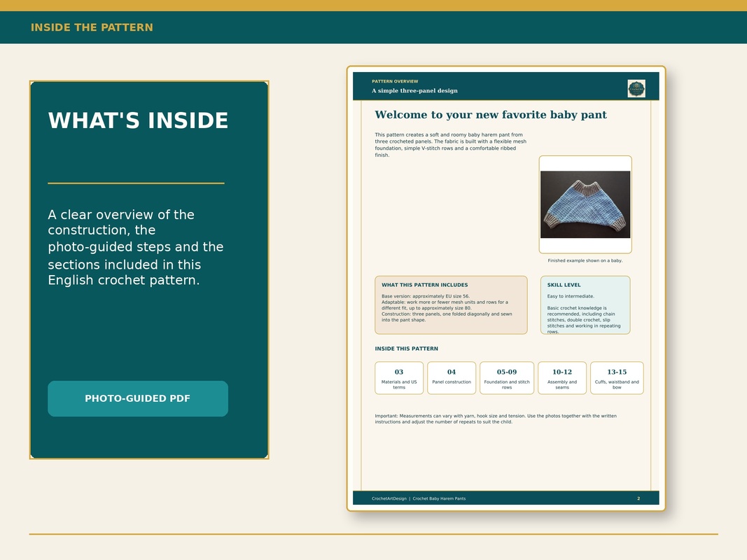Select the baby harem pants photo
This screenshot has width=747, height=560.
tap(585, 204)
